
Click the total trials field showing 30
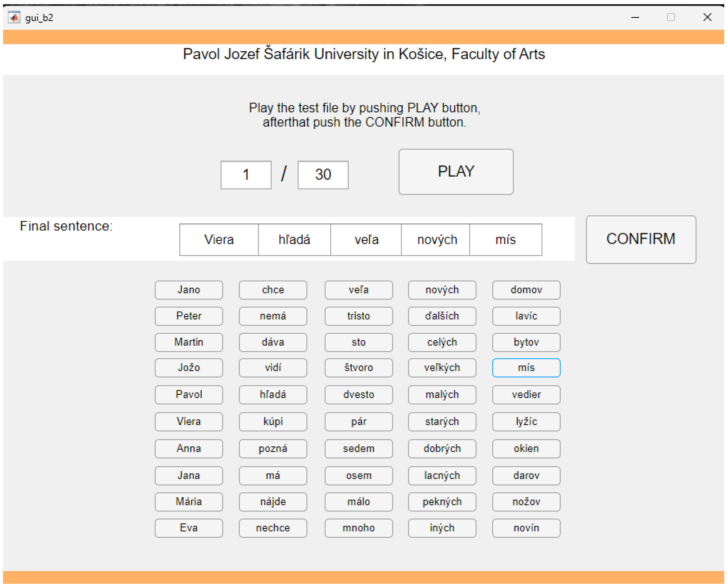click(x=323, y=175)
